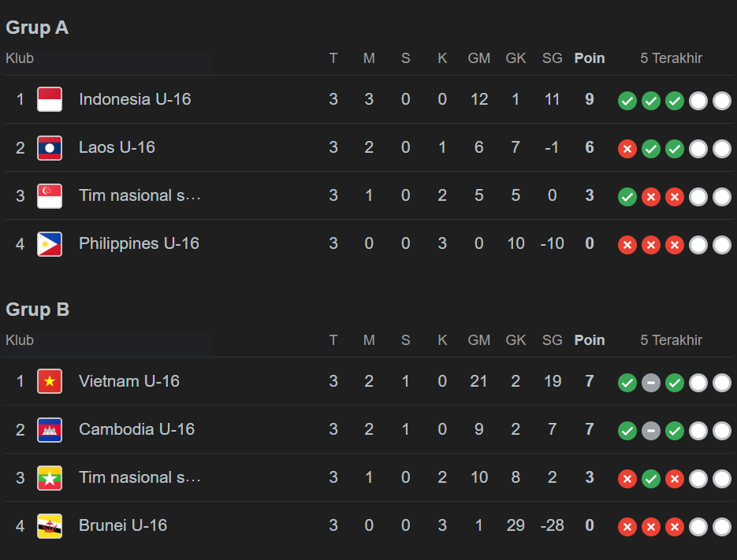Click Cambodia's gray draw result icon
This screenshot has height=560, width=737.
click(x=651, y=431)
